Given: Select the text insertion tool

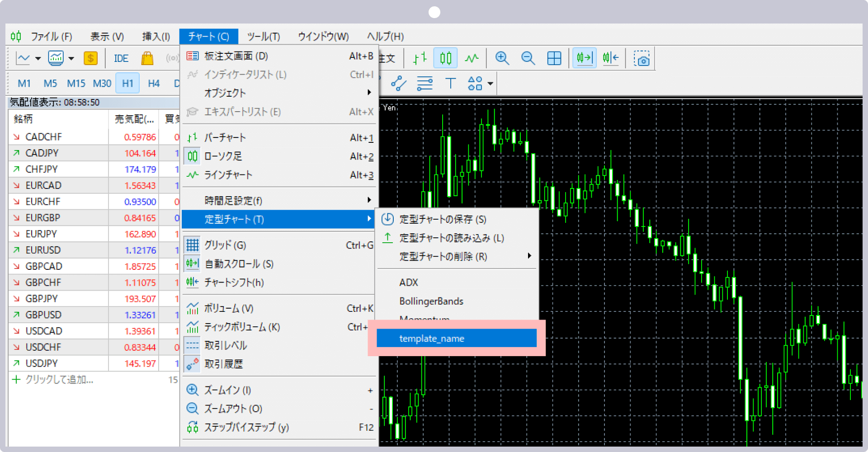Looking at the screenshot, I should 451,83.
